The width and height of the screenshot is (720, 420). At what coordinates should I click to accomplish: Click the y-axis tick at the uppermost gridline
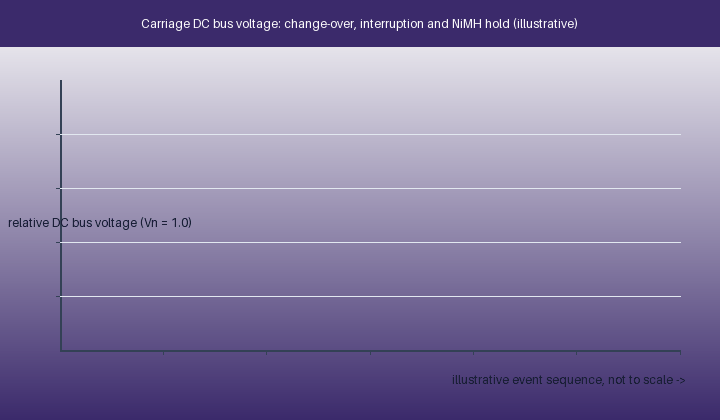pos(58,134)
